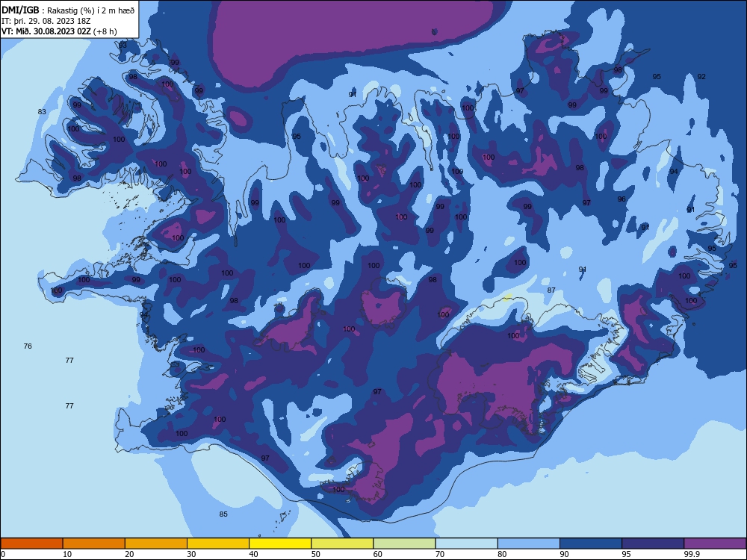This screenshot has height=560, width=747.
Task: Select the amber 20–30 legend swatch
Action: click(156, 544)
